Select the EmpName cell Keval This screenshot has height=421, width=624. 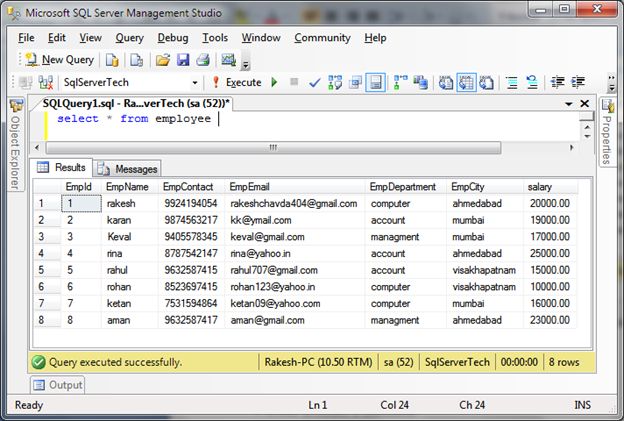[x=129, y=237]
